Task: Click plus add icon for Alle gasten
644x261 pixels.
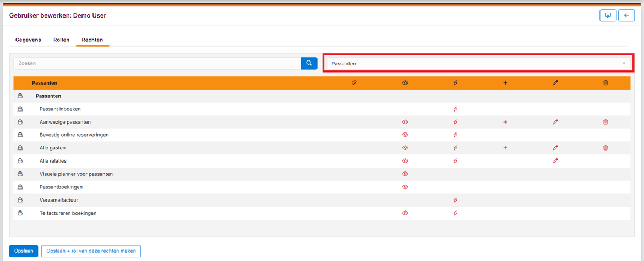Action: click(x=505, y=148)
